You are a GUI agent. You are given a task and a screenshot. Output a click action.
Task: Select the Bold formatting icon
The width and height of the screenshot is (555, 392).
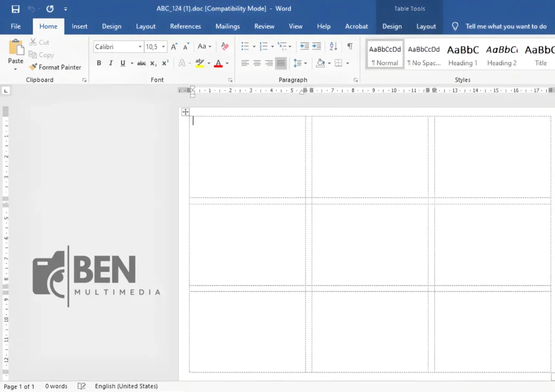pyautogui.click(x=99, y=63)
